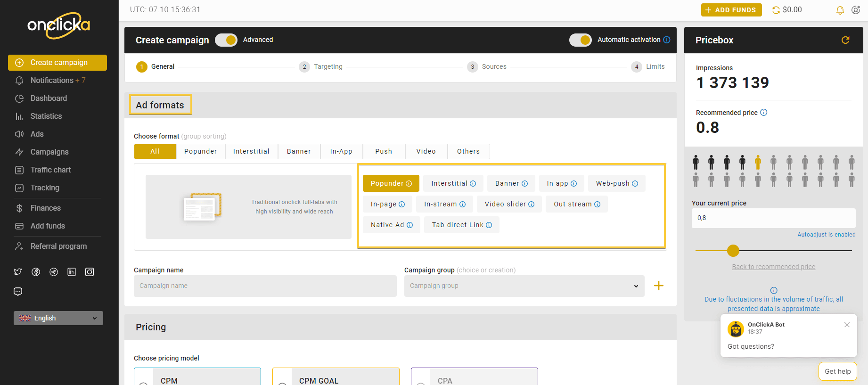Open the user account icon
This screenshot has width=868, height=385.
(856, 10)
